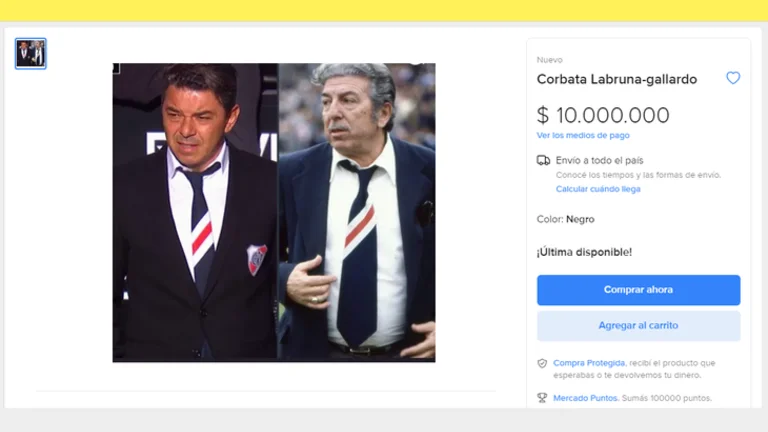Open Mercado Puntos link
Viewport: 768px width, 432px height.
click(585, 398)
